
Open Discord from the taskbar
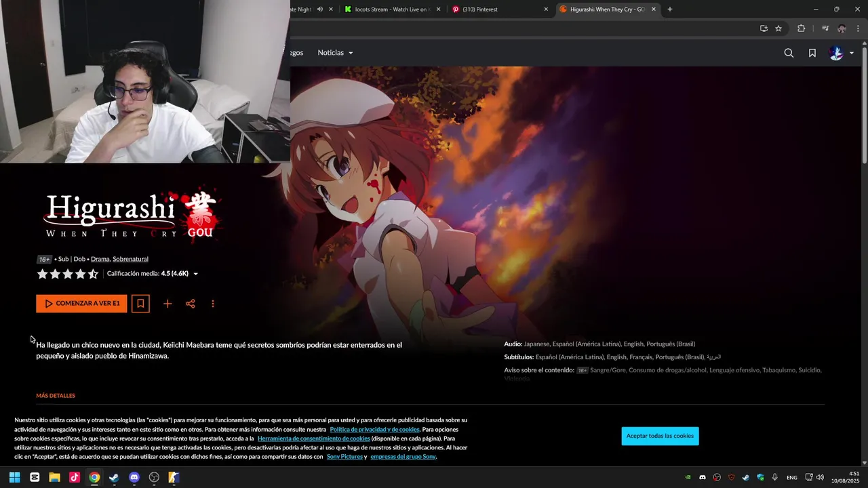[134, 477]
